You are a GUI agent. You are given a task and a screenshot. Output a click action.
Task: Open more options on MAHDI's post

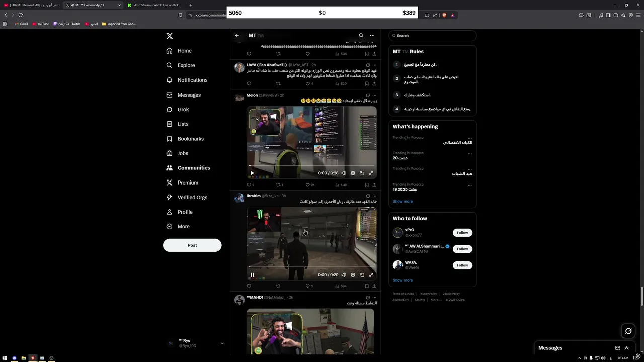374,298
